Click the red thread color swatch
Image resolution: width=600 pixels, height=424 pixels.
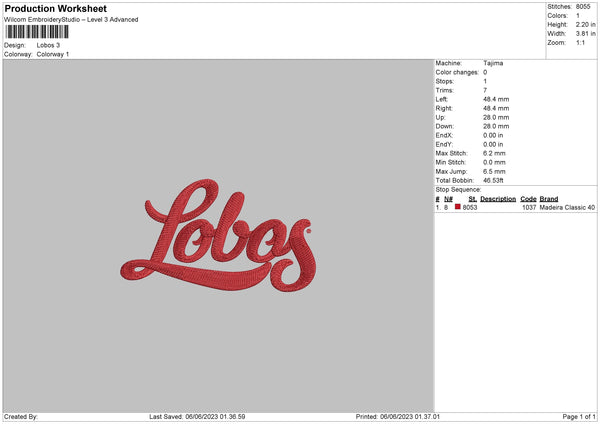click(458, 207)
